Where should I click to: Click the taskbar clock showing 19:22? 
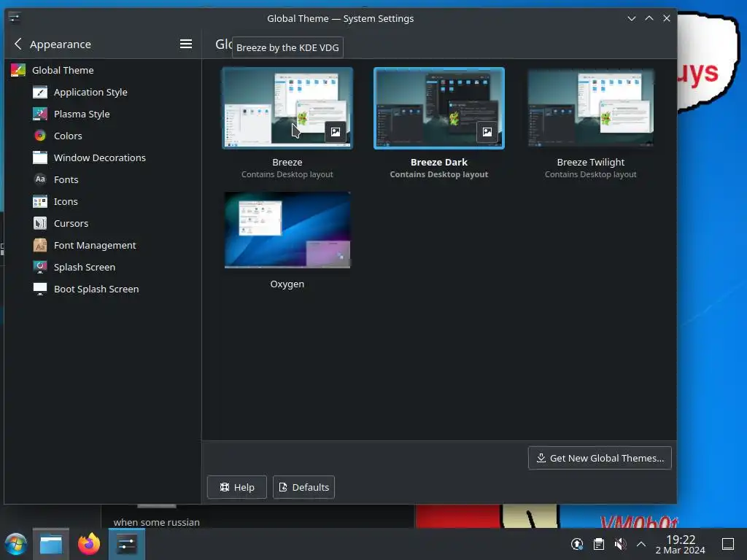681,544
